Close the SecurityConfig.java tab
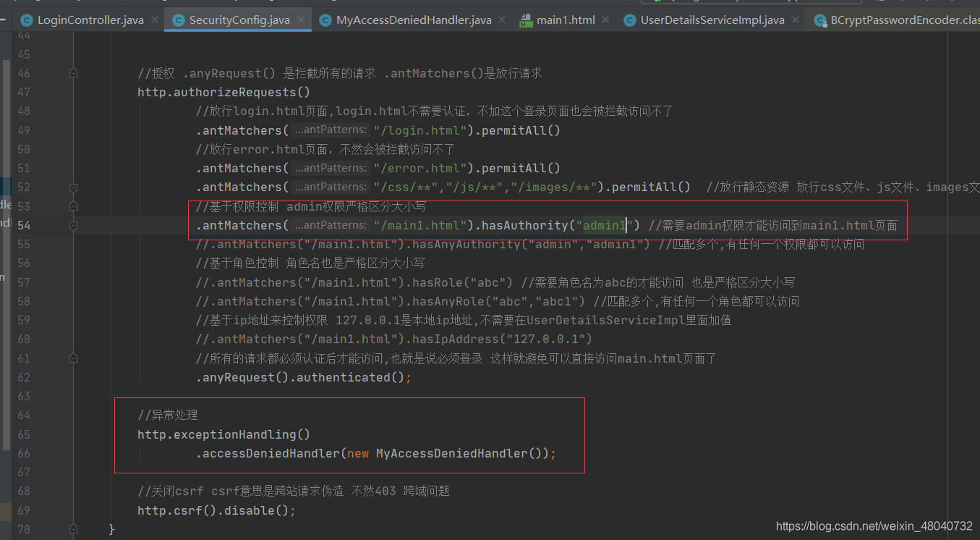This screenshot has height=540, width=980. [300, 20]
